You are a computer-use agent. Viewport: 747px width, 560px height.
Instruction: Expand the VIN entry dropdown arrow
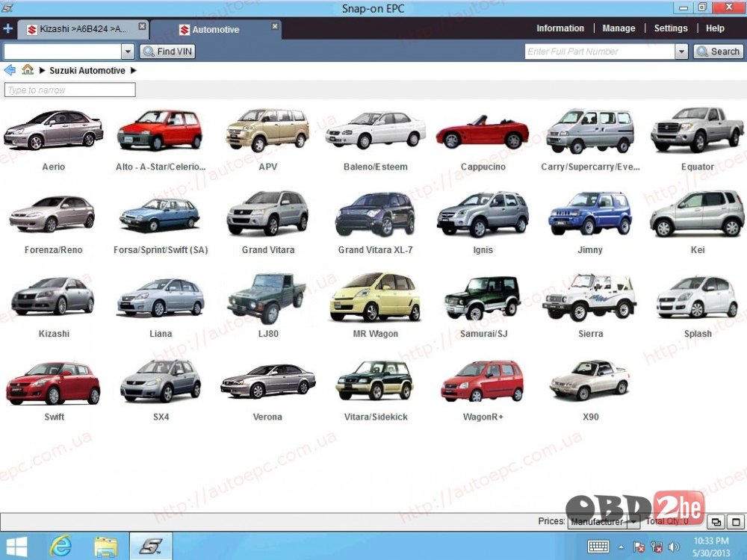pyautogui.click(x=128, y=52)
